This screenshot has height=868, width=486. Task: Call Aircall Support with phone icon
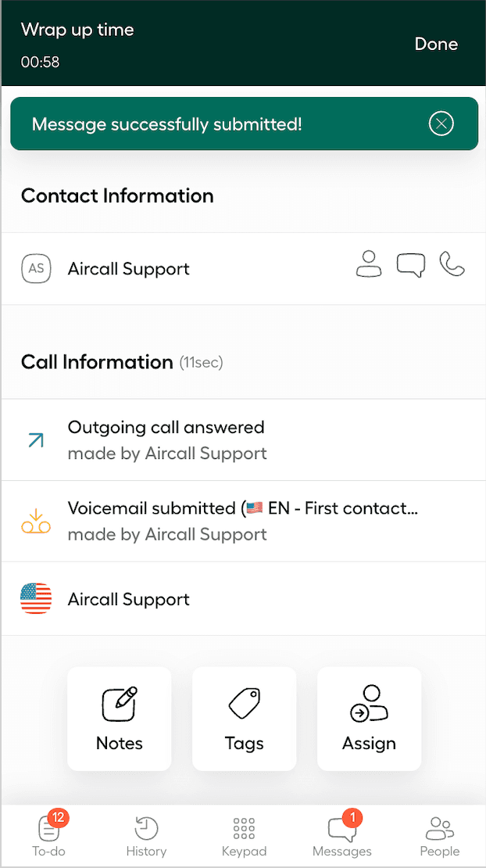point(452,264)
